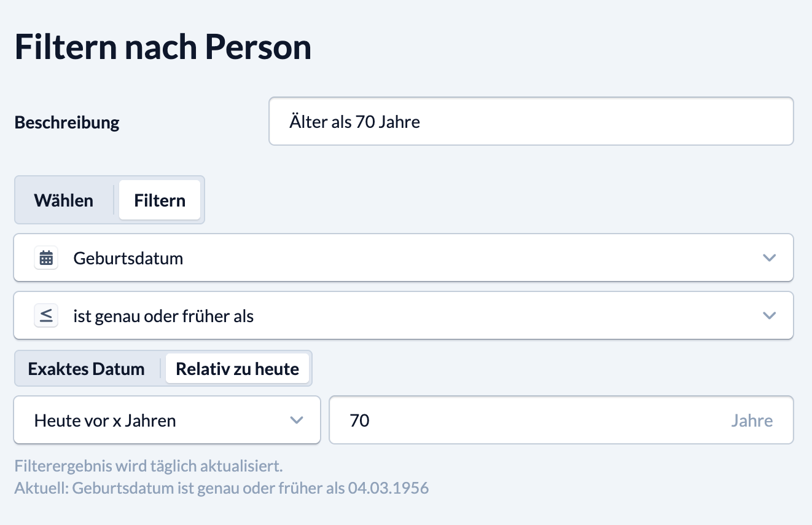This screenshot has width=812, height=525.
Task: Click the chevron next to 'Heute vor x Jahren'
Action: coord(297,420)
